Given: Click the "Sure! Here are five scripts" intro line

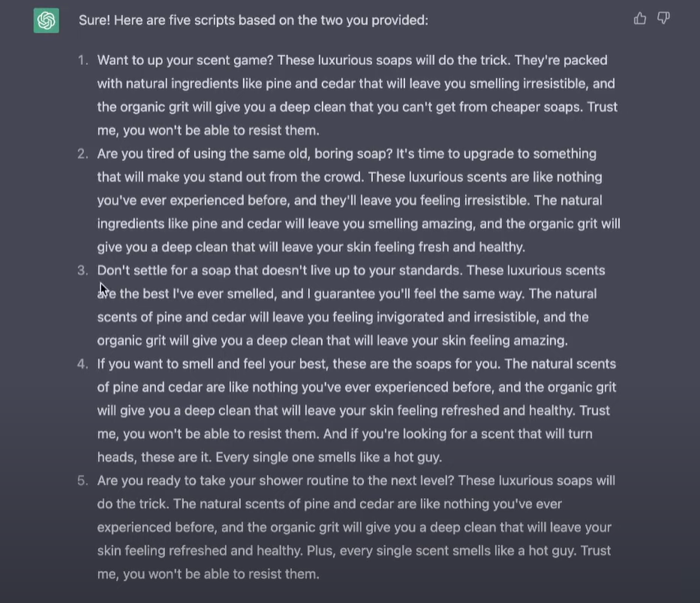Looking at the screenshot, I should pyautogui.click(x=253, y=20).
